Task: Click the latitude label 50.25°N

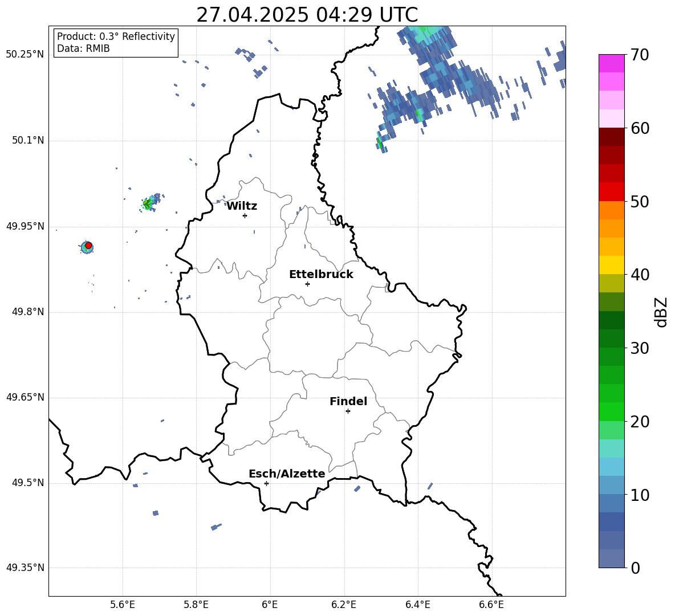Action: click(25, 55)
